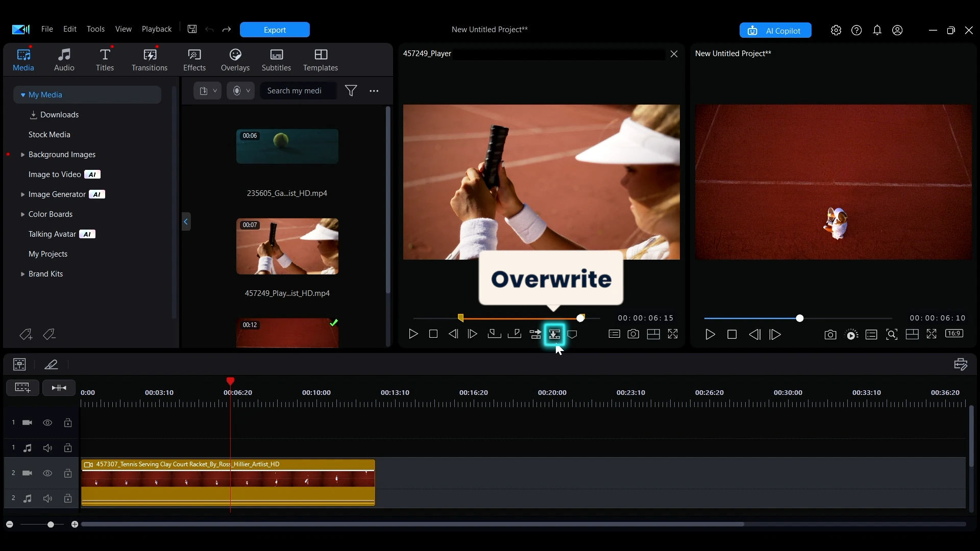Mute audio track 1

point(47,448)
